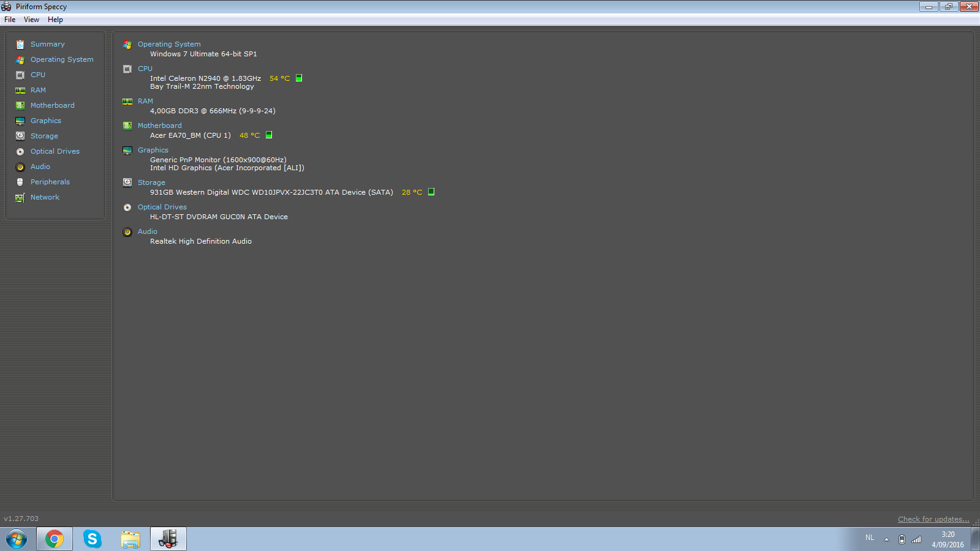Click the Audio speaker icon in summary pane

pos(127,231)
